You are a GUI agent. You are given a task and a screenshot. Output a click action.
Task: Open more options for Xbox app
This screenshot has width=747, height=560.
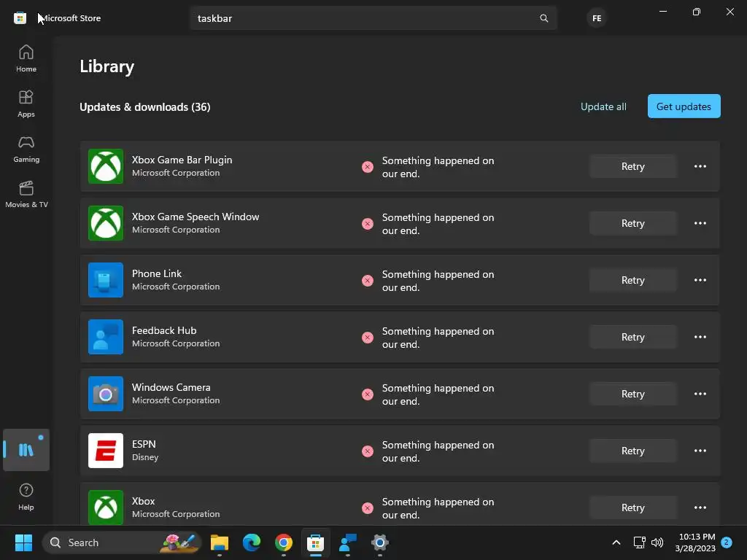700,507
